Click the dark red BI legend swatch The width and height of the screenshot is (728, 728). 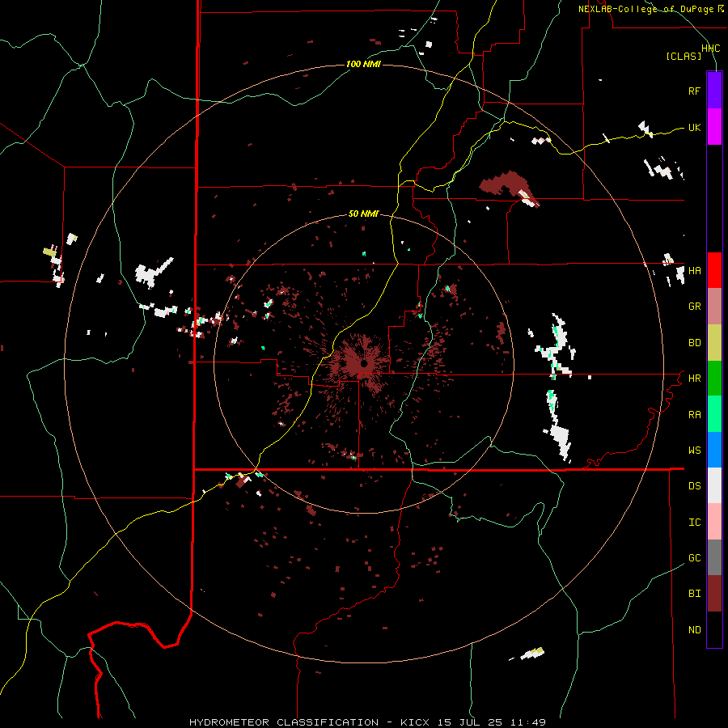[714, 594]
